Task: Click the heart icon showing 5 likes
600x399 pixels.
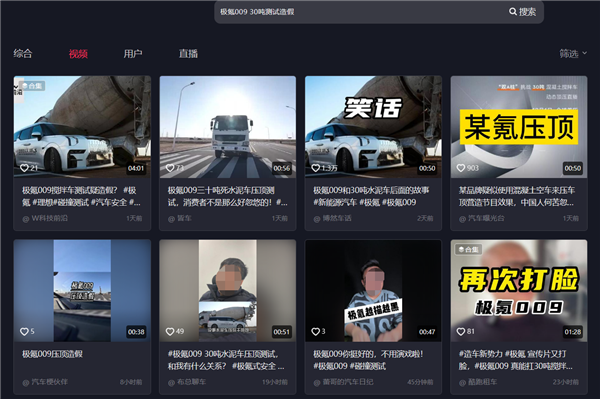Action: coord(24,332)
